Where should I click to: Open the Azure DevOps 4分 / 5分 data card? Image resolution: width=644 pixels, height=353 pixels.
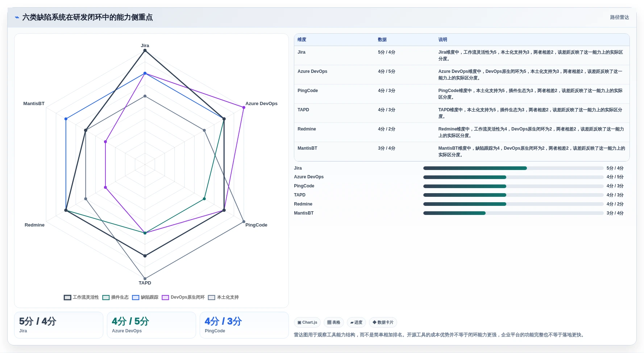(x=151, y=325)
